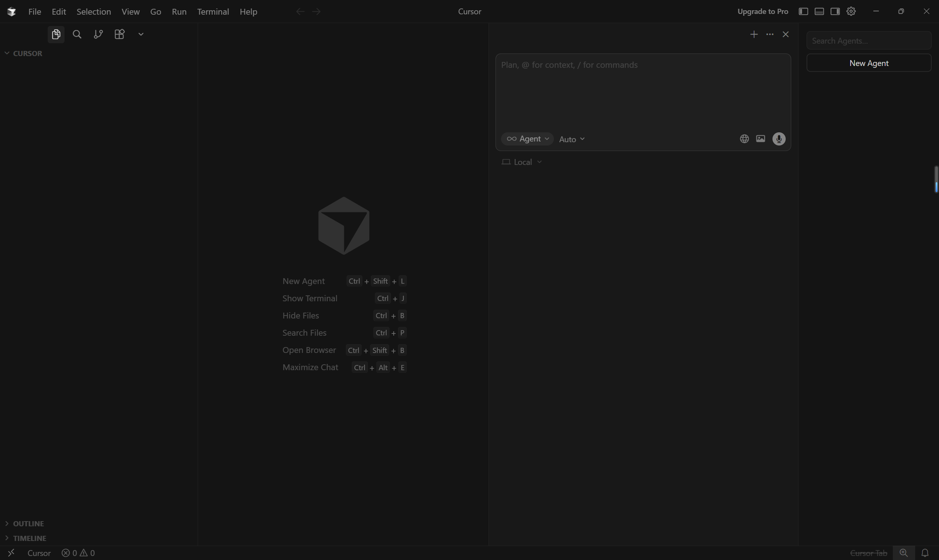The height and width of the screenshot is (560, 939).
Task: Open the settings gear in title bar
Action: [851, 11]
